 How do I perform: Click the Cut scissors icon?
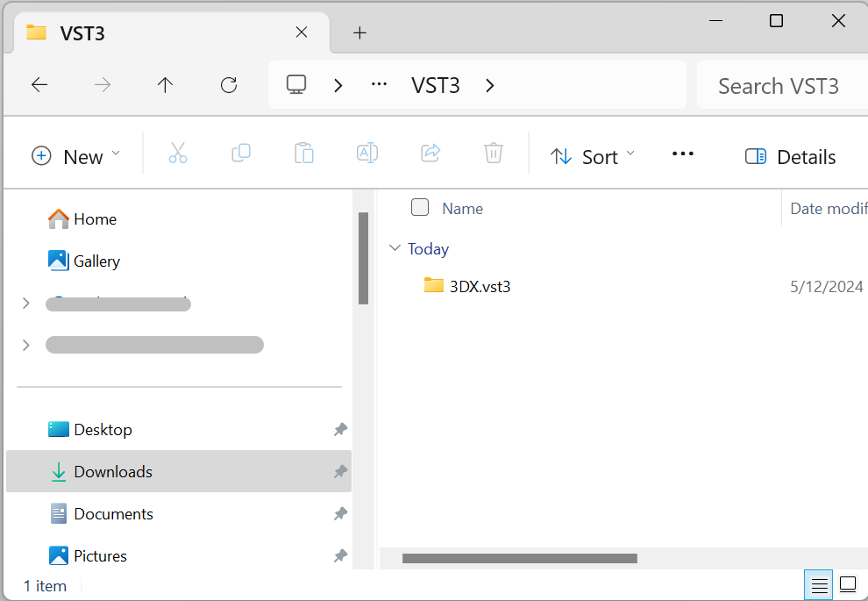pos(178,154)
